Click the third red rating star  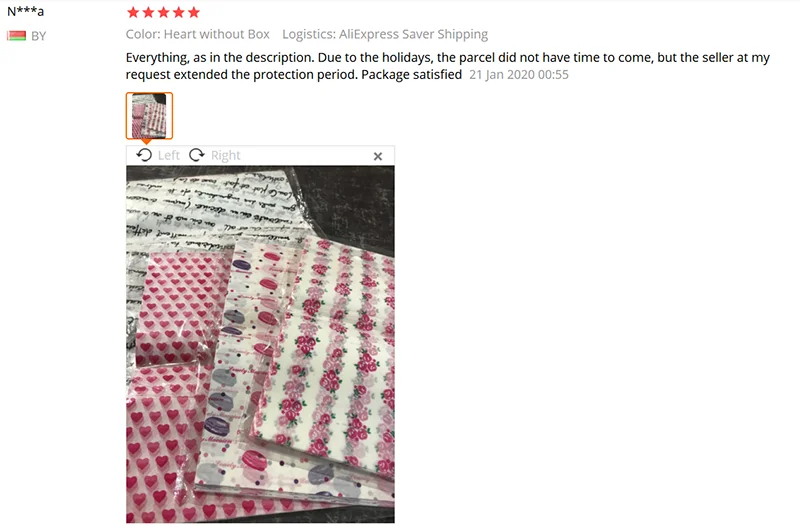click(163, 12)
